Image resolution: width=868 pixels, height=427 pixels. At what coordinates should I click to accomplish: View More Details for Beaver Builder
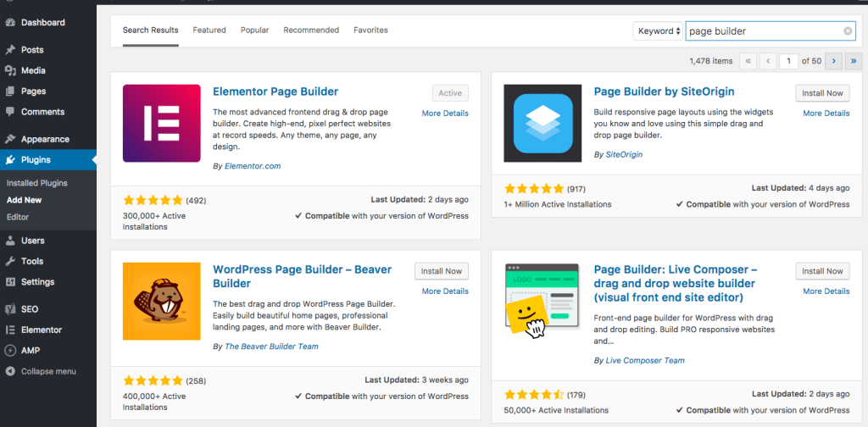(445, 291)
